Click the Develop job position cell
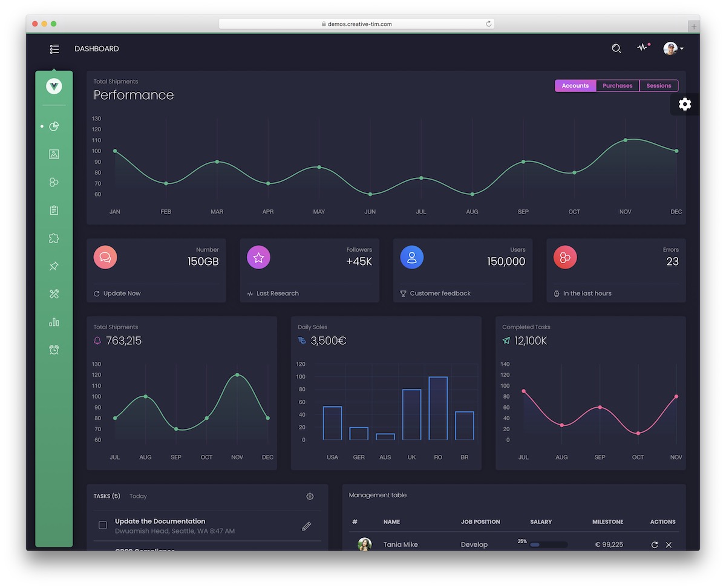This screenshot has width=726, height=588. [474, 545]
